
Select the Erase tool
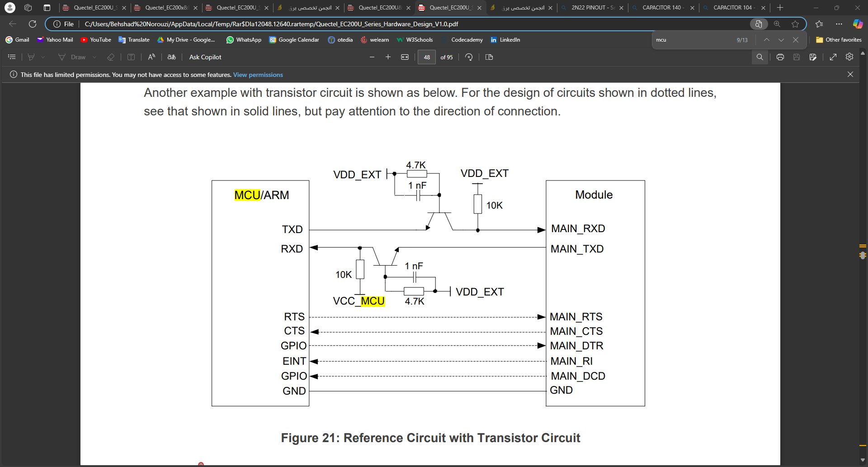[111, 57]
